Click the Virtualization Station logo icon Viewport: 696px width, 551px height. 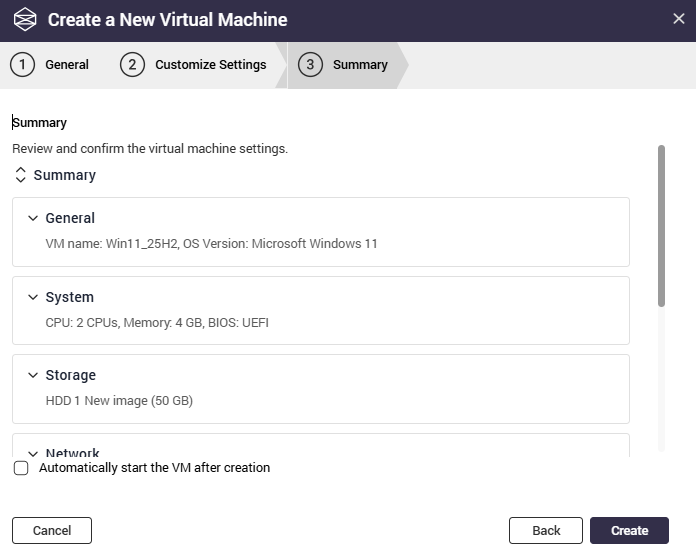click(x=24, y=20)
